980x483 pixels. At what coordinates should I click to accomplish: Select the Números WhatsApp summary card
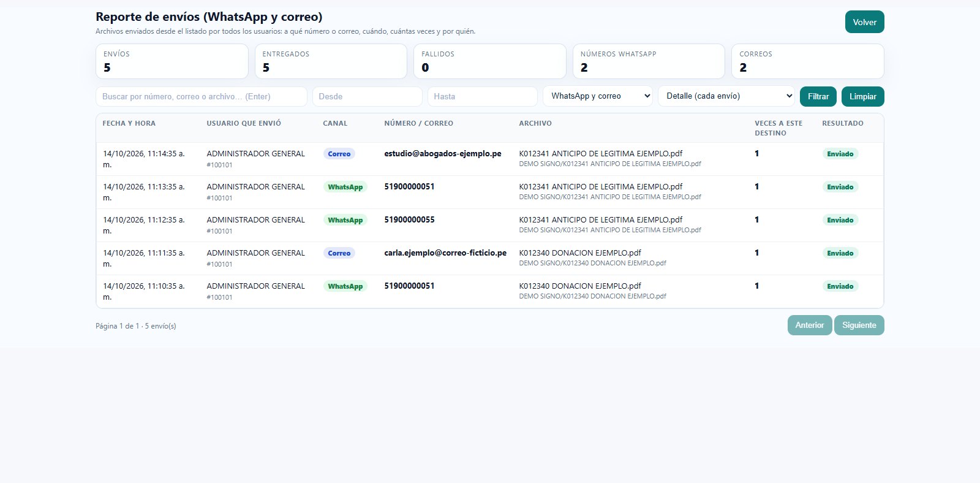(x=649, y=61)
